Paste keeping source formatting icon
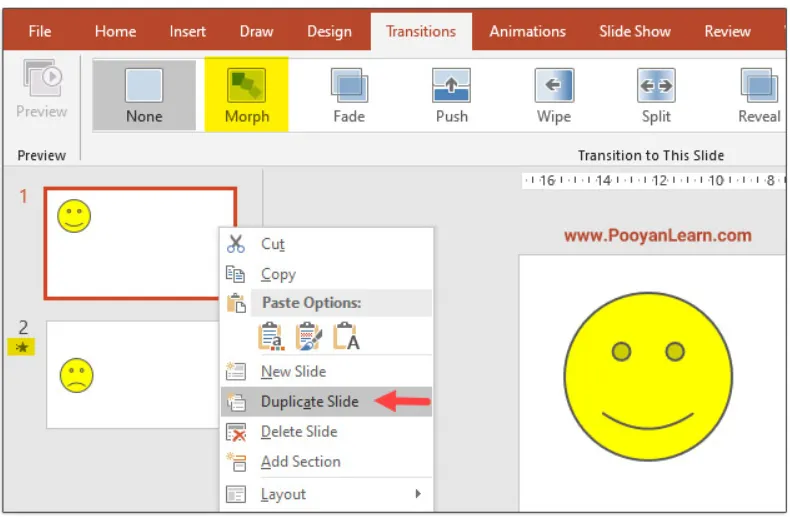The width and height of the screenshot is (790, 517). pos(308,337)
